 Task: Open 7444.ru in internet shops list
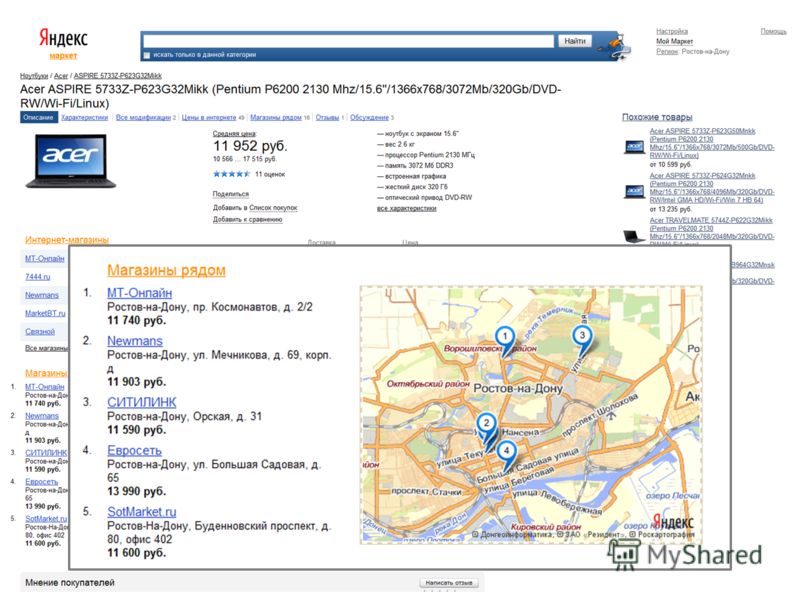38,277
